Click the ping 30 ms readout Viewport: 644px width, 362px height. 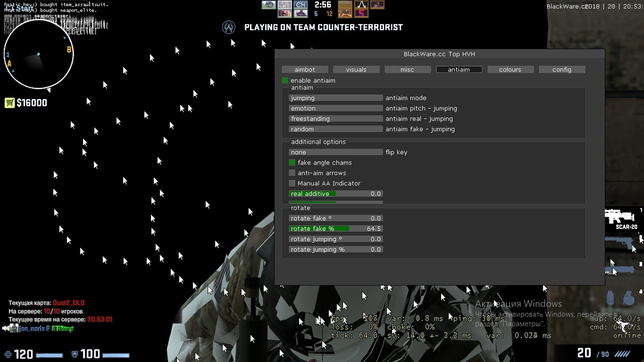point(479,319)
